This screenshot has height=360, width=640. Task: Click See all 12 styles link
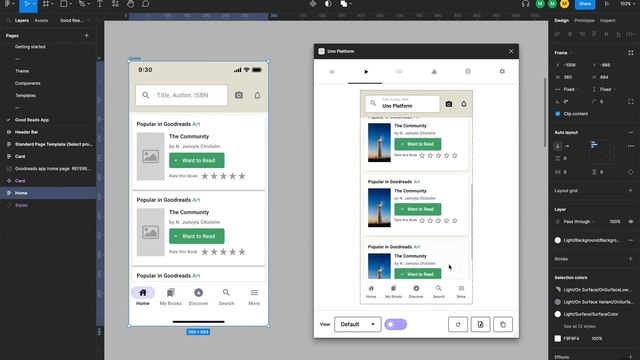click(579, 327)
